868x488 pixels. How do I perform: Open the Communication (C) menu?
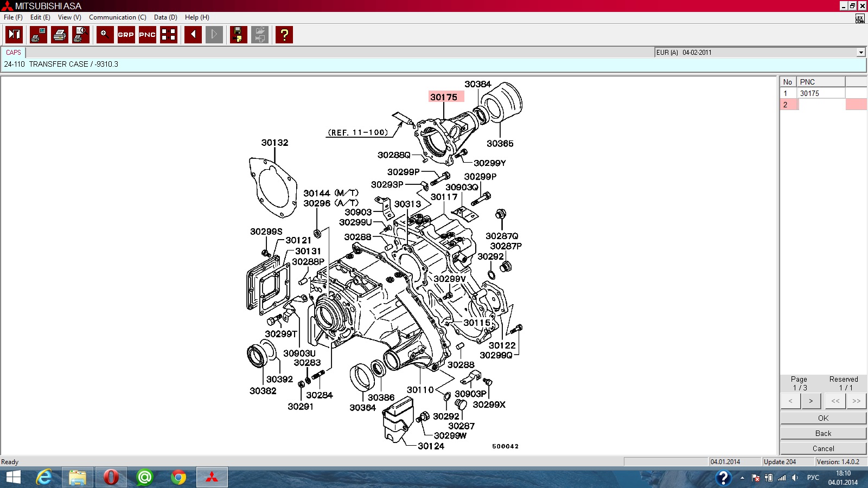(117, 17)
